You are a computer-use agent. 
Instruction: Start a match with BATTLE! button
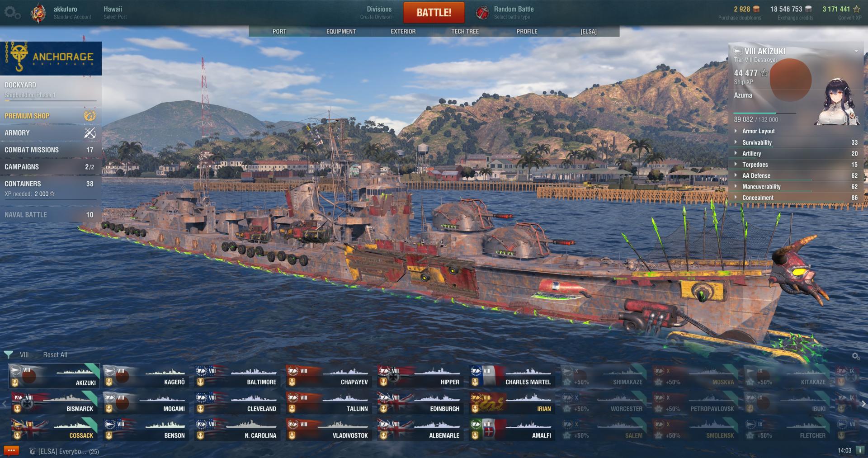click(x=434, y=13)
